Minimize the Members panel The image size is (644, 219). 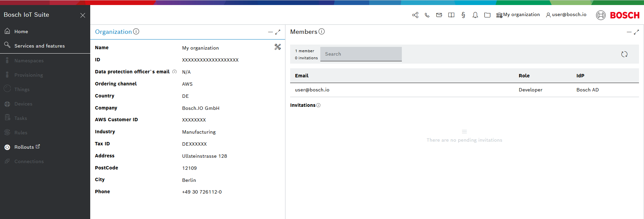tap(629, 32)
